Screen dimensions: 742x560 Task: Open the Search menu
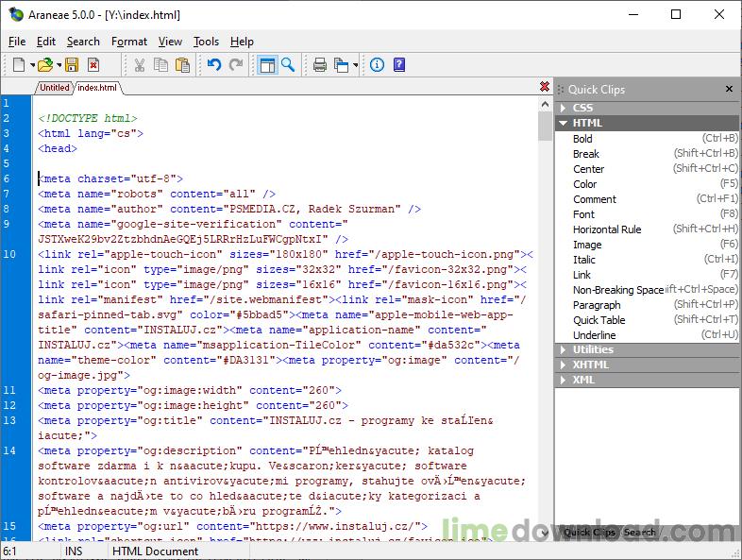[83, 42]
